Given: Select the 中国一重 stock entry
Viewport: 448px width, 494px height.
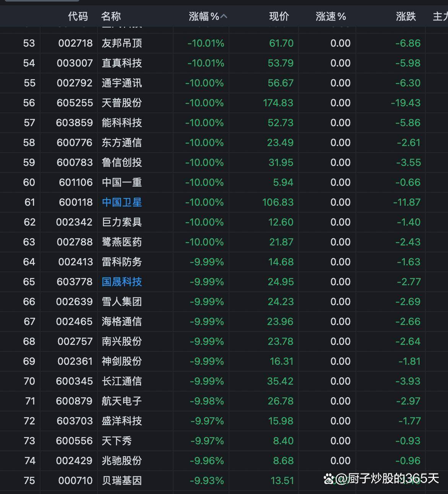Looking at the screenshot, I should coord(122,182).
